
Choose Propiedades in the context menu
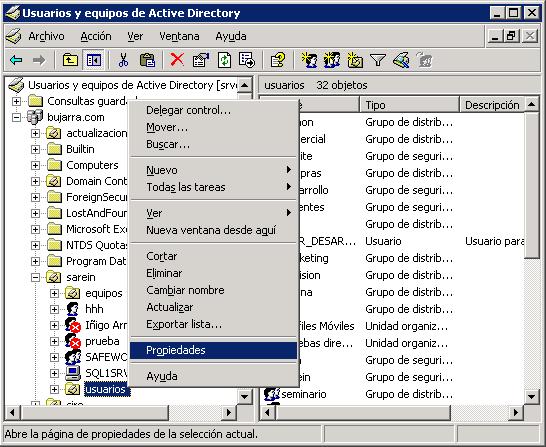(213, 350)
